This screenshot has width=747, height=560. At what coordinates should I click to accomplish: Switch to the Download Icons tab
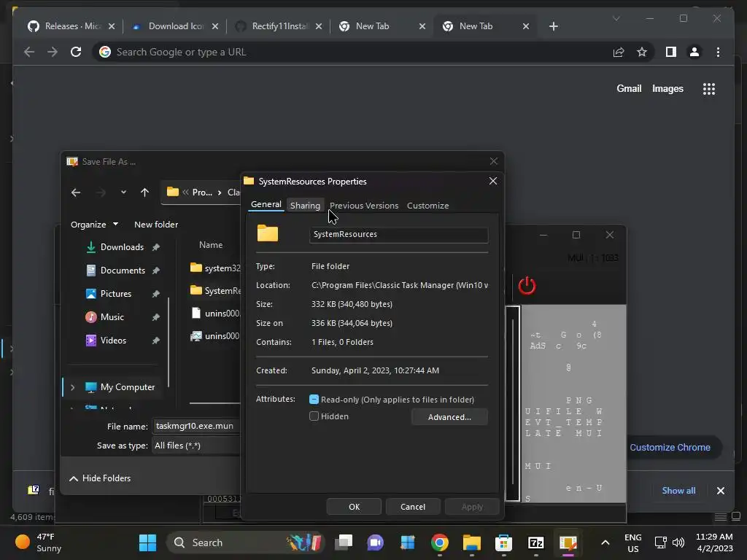click(175, 26)
